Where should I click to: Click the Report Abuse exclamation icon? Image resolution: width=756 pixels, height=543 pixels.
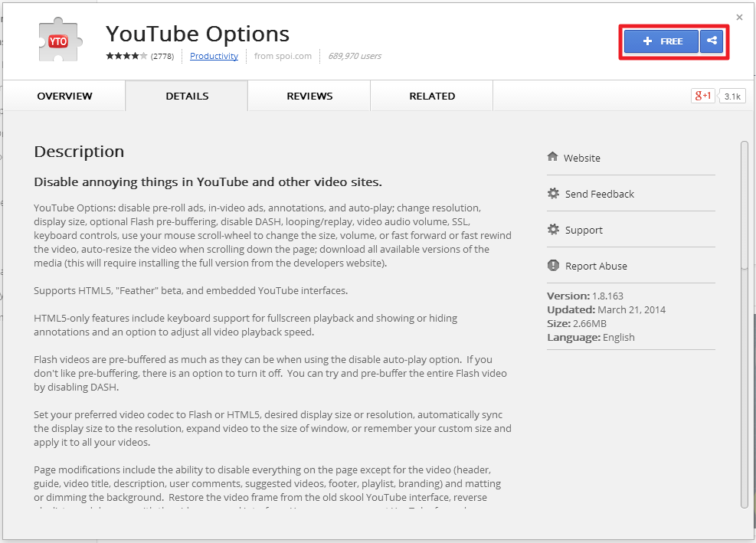553,265
